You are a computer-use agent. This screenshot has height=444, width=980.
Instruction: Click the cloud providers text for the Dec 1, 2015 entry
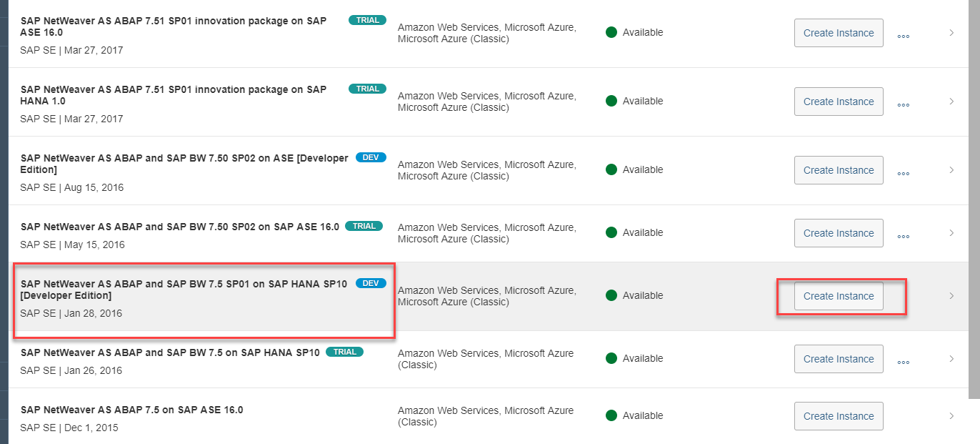pos(486,416)
